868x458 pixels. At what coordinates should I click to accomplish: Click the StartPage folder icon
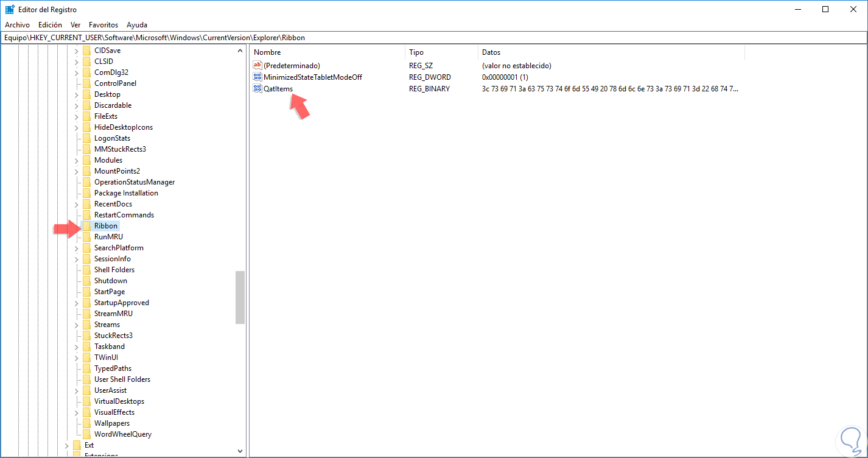click(x=86, y=292)
